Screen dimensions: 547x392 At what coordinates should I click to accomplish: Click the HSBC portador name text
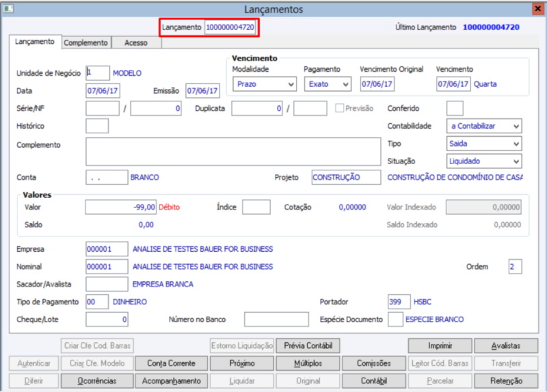(x=422, y=302)
